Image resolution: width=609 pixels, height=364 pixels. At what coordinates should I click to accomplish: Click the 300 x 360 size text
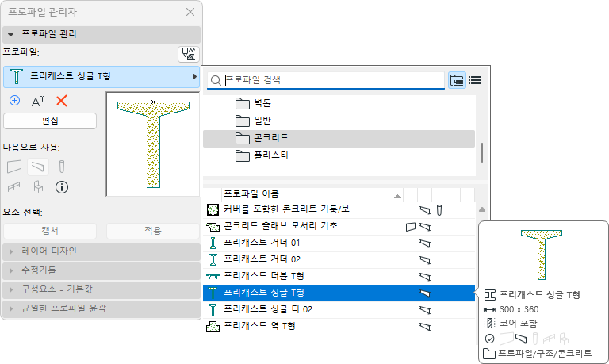[x=519, y=309]
